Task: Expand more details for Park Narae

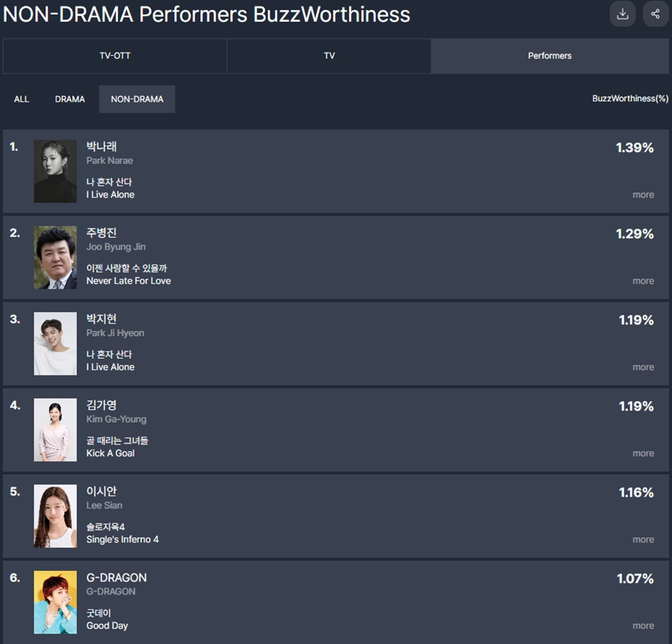Action: [643, 195]
